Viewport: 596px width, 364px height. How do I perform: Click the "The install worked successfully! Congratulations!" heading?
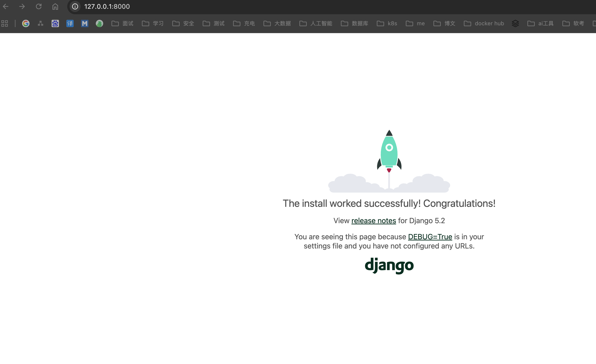point(389,203)
